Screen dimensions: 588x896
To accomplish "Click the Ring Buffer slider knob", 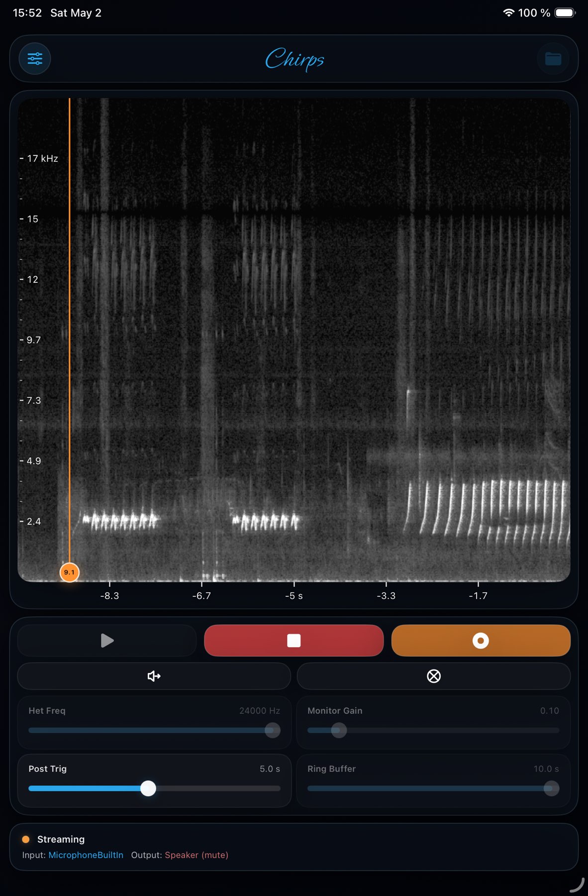I will coord(551,788).
